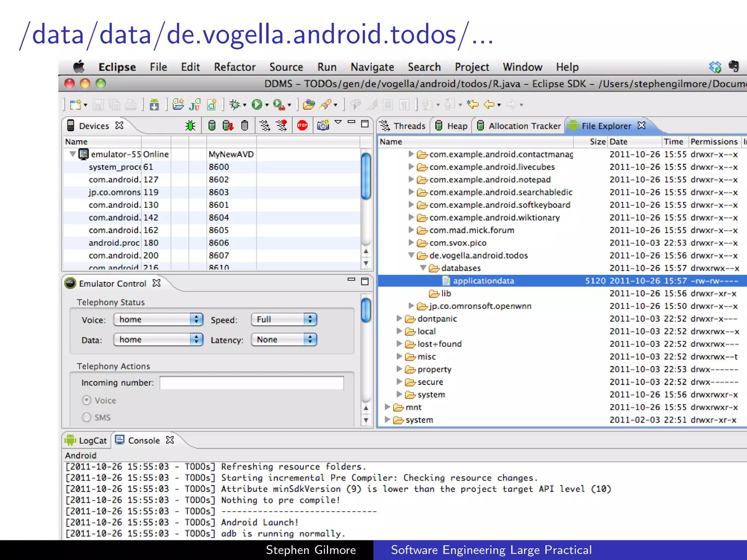Open the Devices view menu triangle
This screenshot has width=747, height=560.
338,122
